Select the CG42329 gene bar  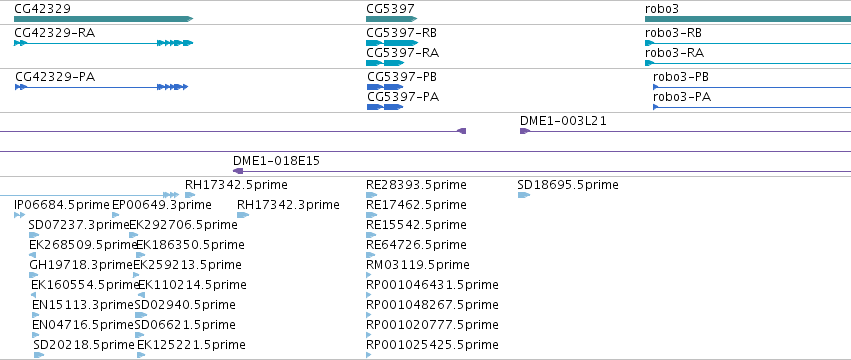[x=103, y=19]
